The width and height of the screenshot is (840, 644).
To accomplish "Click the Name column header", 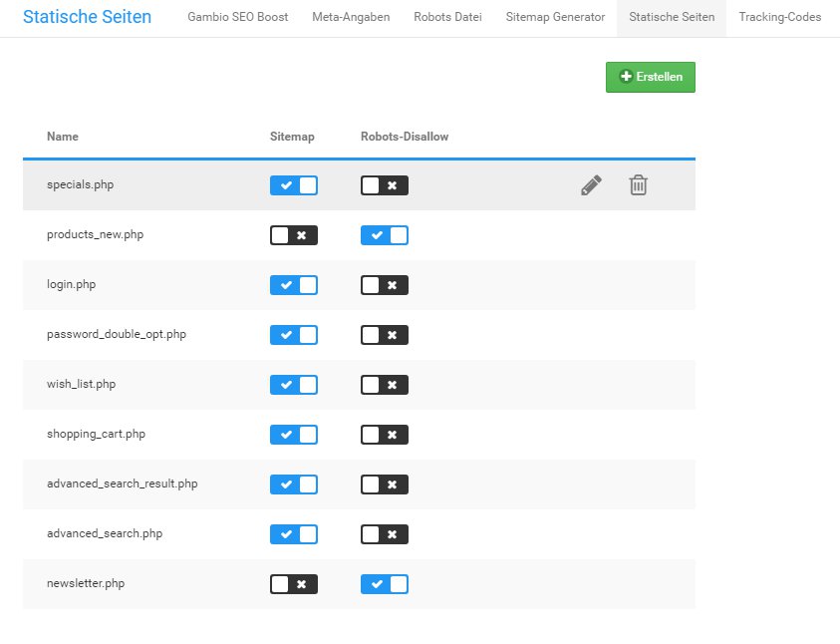I will [62, 137].
